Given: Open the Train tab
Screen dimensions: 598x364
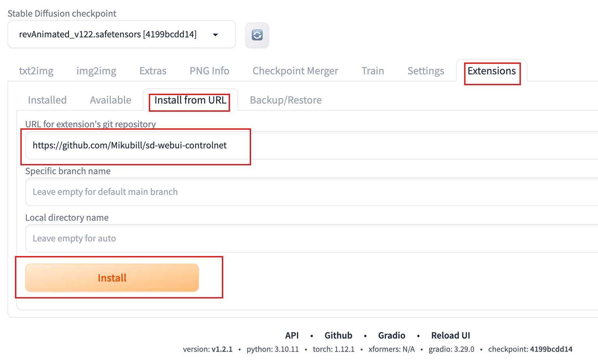Looking at the screenshot, I should [373, 71].
